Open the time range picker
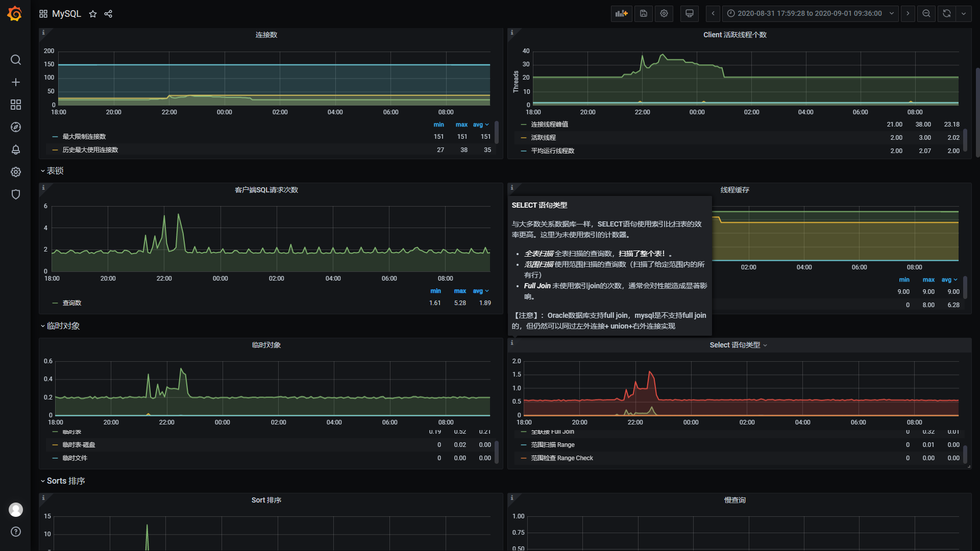Image resolution: width=980 pixels, height=551 pixels. [x=810, y=14]
